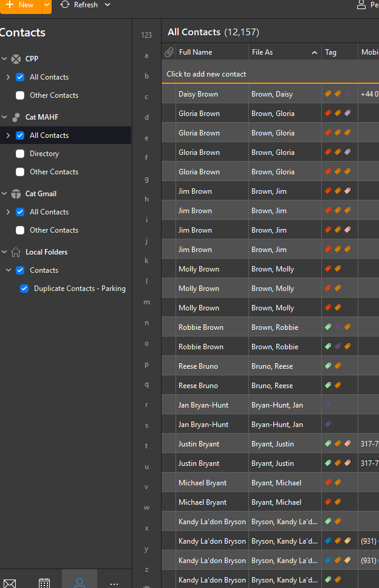Open the Mail view icon

coord(9,583)
